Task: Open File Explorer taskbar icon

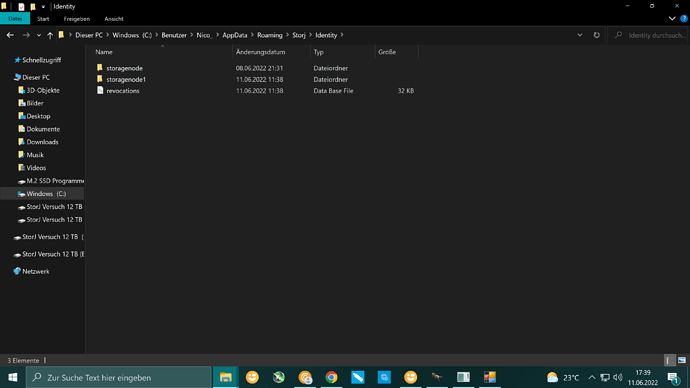Action: tap(226, 377)
